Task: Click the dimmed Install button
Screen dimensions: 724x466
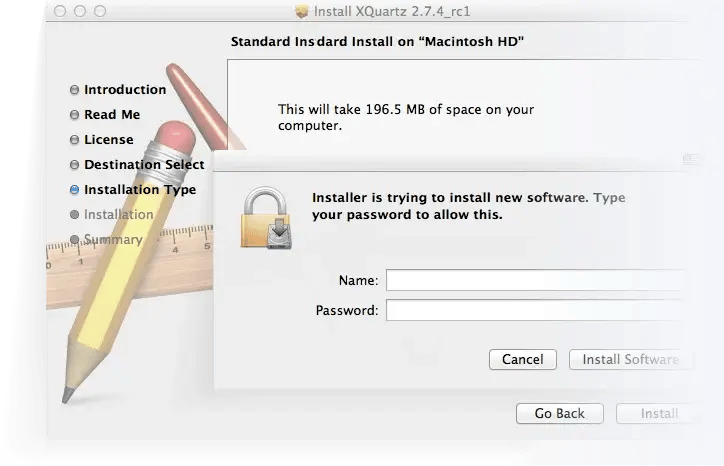Action: coord(659,413)
